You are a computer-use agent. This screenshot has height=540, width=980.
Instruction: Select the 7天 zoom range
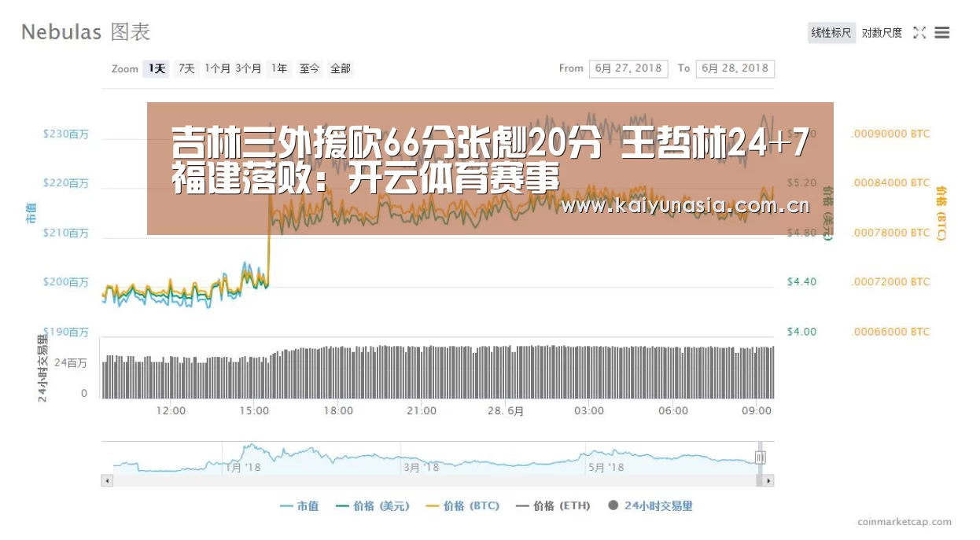point(186,68)
